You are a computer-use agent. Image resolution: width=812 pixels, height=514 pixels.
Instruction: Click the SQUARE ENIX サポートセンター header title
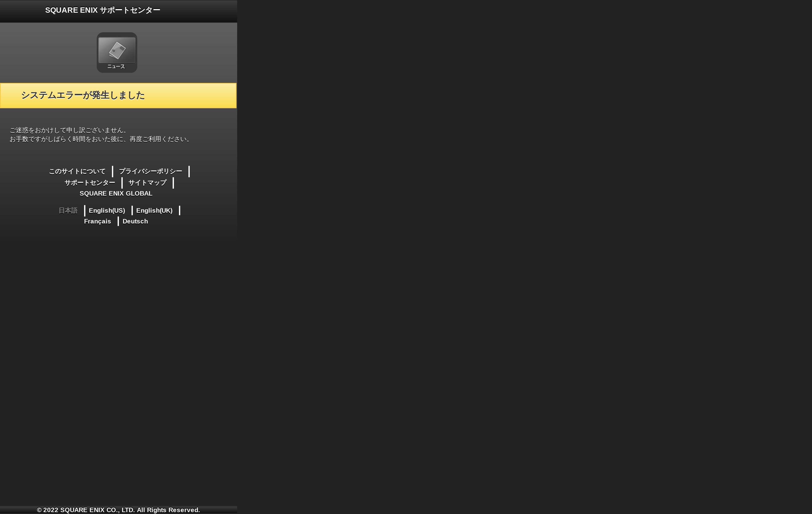point(102,10)
